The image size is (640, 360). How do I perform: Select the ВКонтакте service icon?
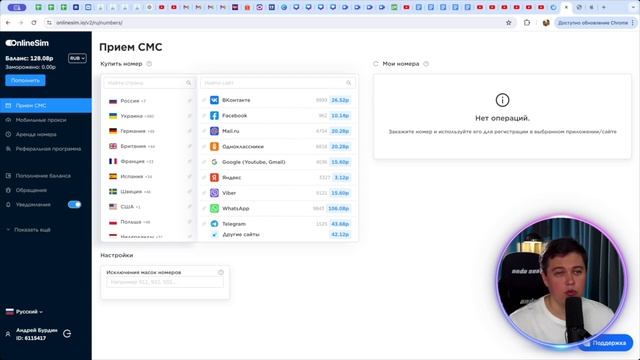214,100
